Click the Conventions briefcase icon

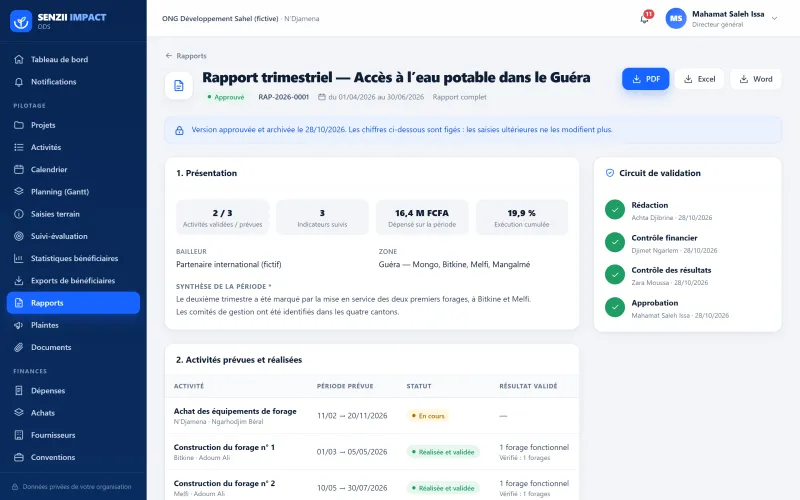coord(19,458)
